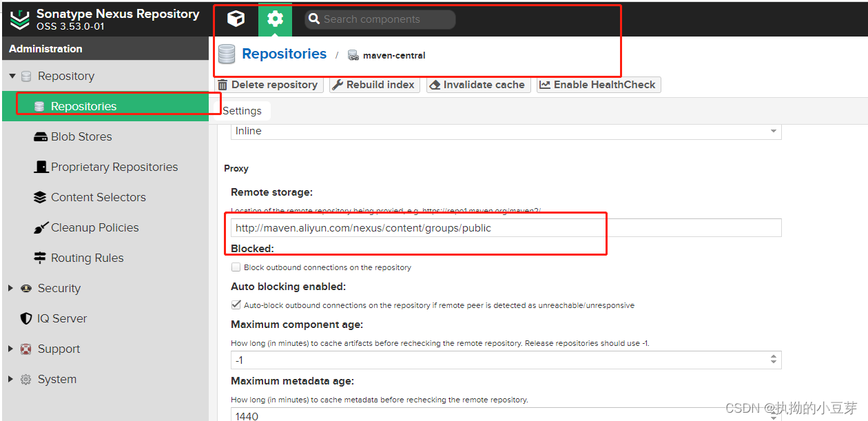Screen dimensions: 868x421
Task: Open Proprietary Repositories in the sidebar
Action: pyautogui.click(x=105, y=167)
